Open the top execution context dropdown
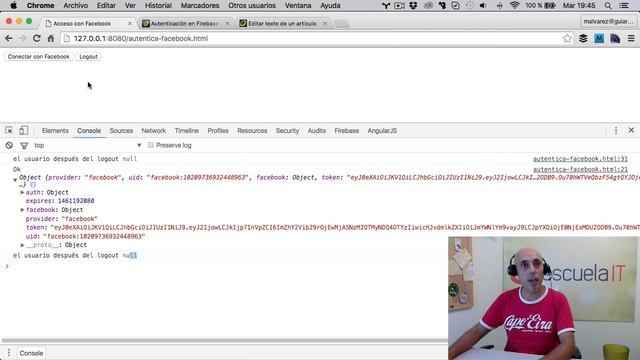Image resolution: width=640 pixels, height=360 pixels. 88,145
